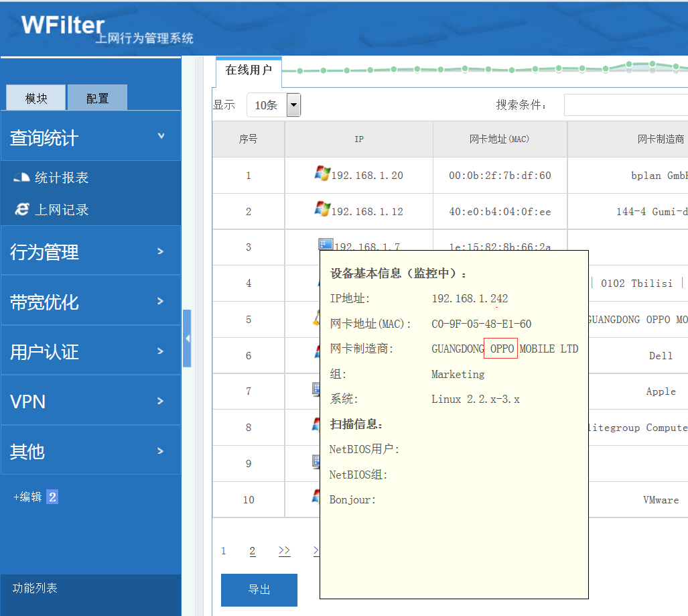Click the 统计报表 chart icon in sidebar

[x=21, y=178]
